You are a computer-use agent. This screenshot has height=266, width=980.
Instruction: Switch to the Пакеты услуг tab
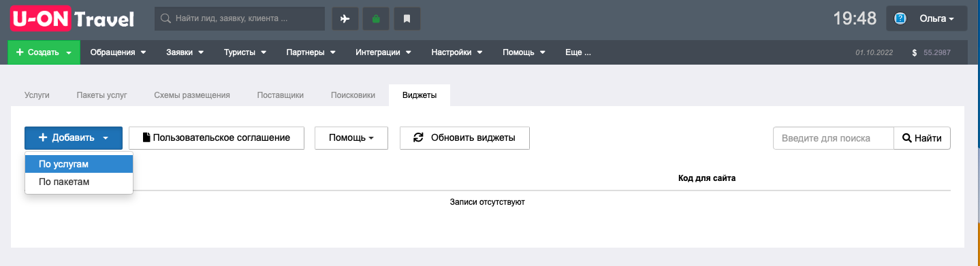(102, 95)
